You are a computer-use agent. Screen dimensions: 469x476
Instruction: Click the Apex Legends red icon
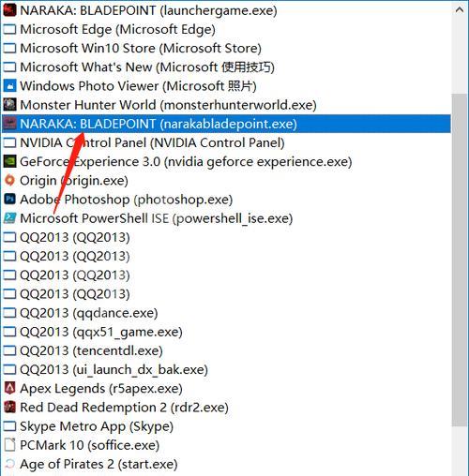(9, 389)
